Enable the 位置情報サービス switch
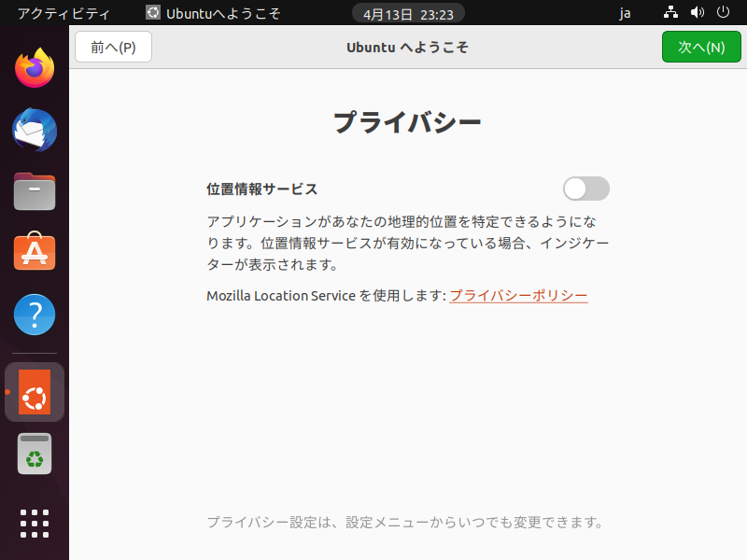This screenshot has width=747, height=560. coord(586,189)
